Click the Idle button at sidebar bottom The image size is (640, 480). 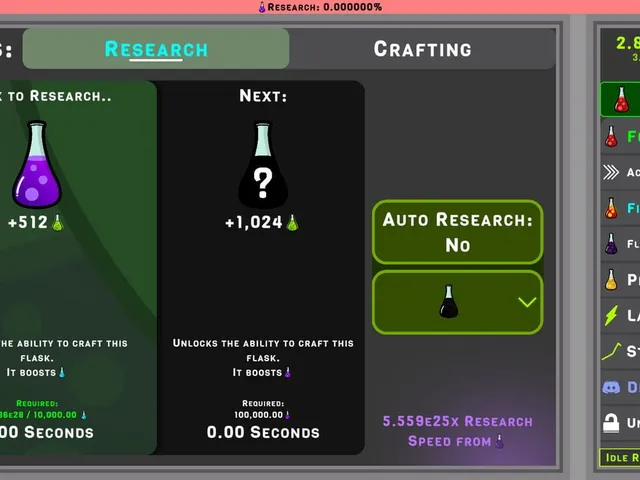620,458
